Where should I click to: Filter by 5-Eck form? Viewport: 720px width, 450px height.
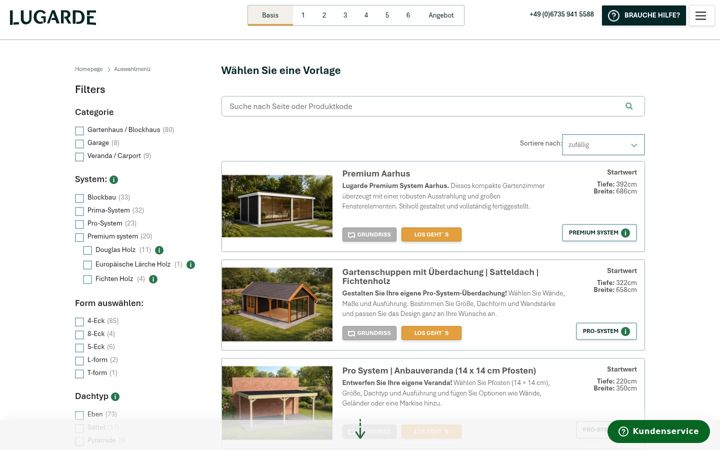click(79, 348)
